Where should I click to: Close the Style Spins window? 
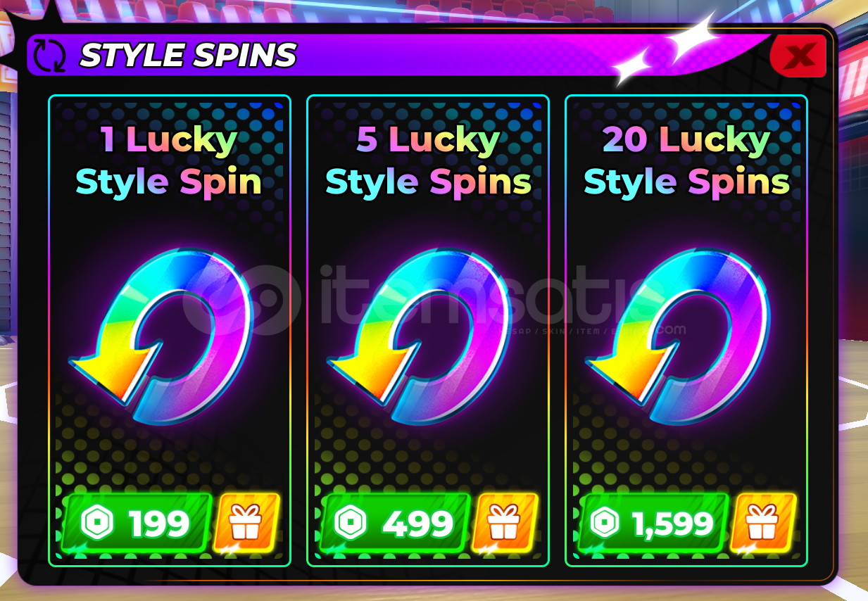799,55
